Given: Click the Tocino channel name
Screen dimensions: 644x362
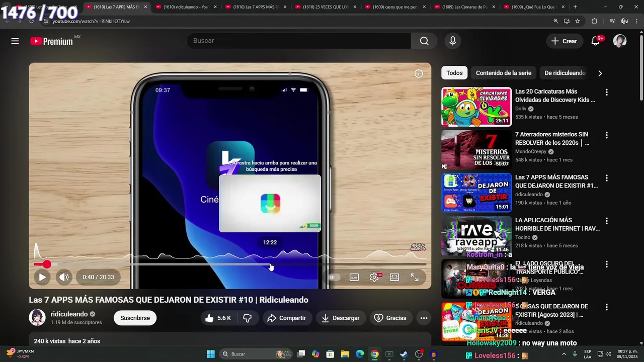Looking at the screenshot, I should click(x=523, y=237).
